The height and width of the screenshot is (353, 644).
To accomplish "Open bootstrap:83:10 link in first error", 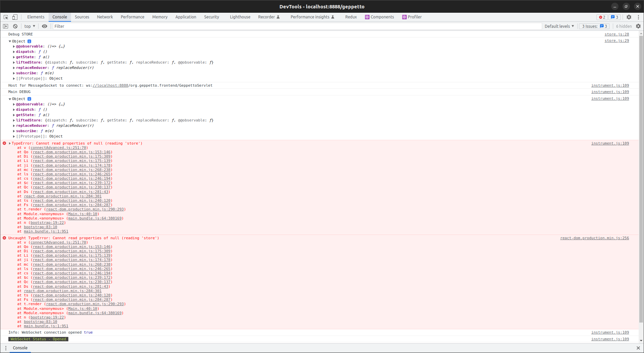I will 40,227.
